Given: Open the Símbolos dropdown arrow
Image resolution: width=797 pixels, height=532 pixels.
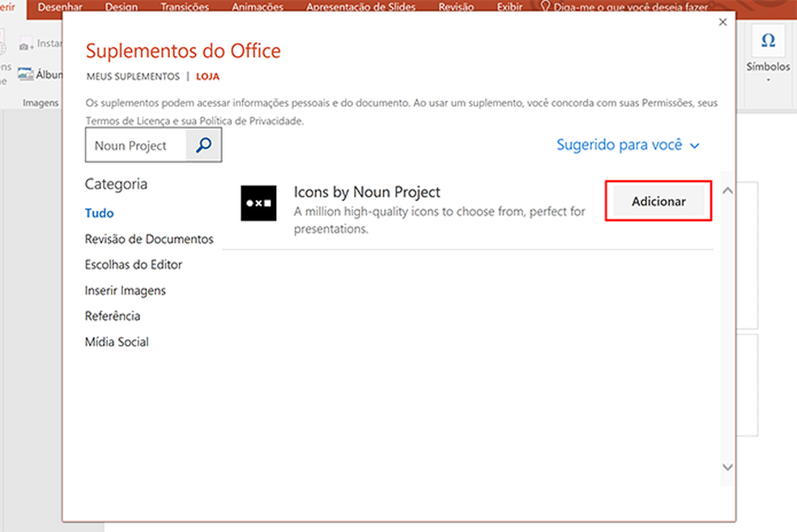Looking at the screenshot, I should pyautogui.click(x=767, y=77).
